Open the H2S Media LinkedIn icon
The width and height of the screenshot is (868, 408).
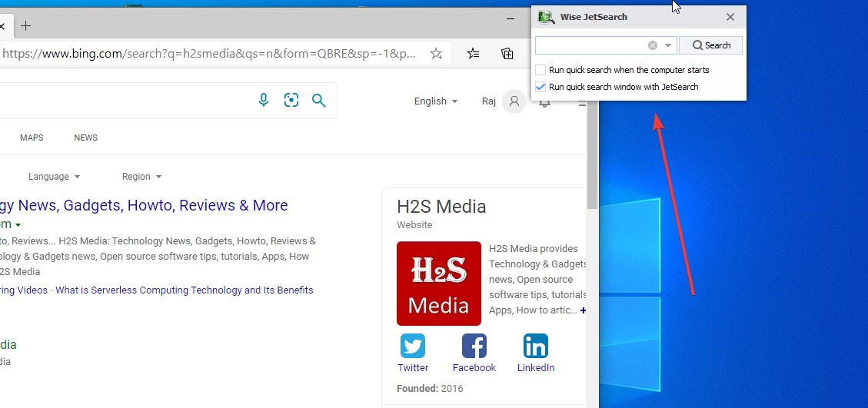coord(536,346)
